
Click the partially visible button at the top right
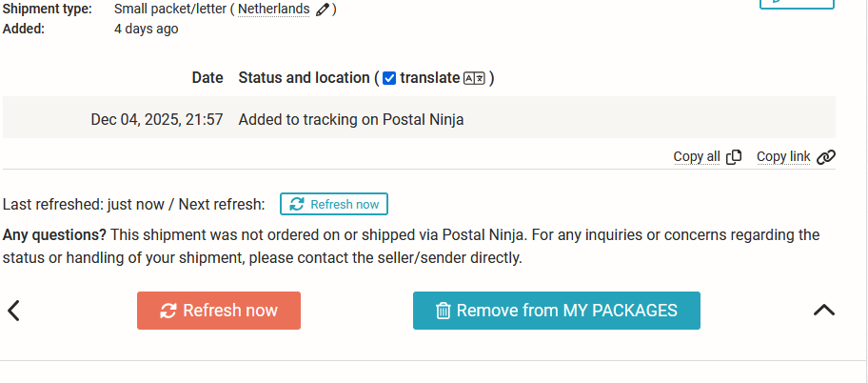797,4
